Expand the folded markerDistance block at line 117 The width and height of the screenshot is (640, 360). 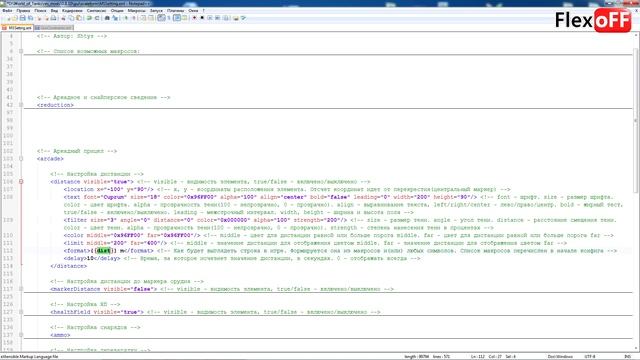pos(21,289)
